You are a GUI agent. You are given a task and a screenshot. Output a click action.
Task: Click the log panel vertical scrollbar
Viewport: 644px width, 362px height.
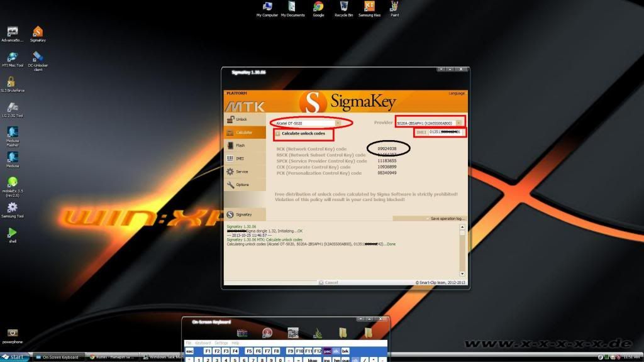tap(462, 251)
